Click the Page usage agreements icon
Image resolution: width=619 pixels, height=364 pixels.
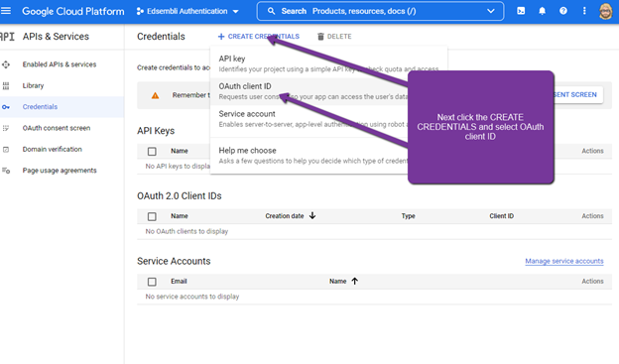(6, 171)
